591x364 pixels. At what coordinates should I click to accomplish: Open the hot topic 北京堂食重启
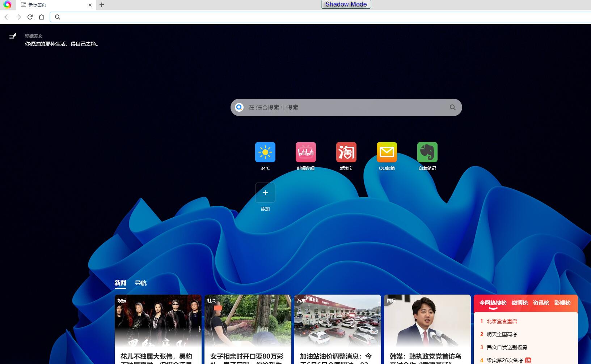pos(502,321)
